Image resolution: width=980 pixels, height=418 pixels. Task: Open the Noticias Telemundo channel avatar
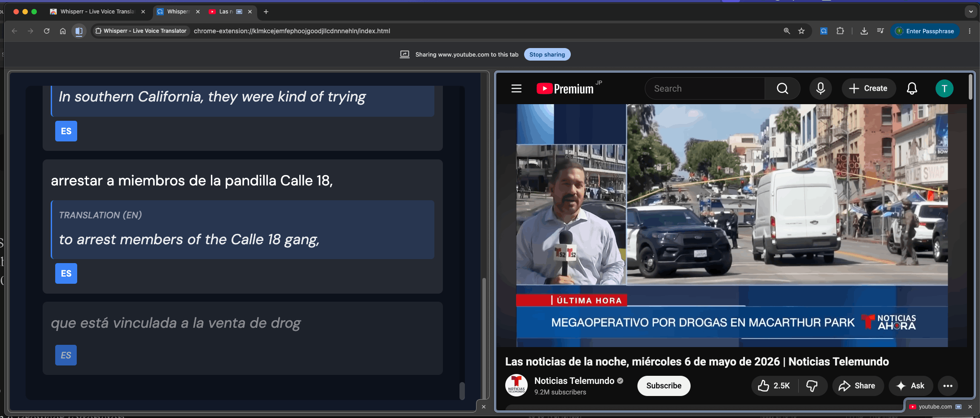516,386
